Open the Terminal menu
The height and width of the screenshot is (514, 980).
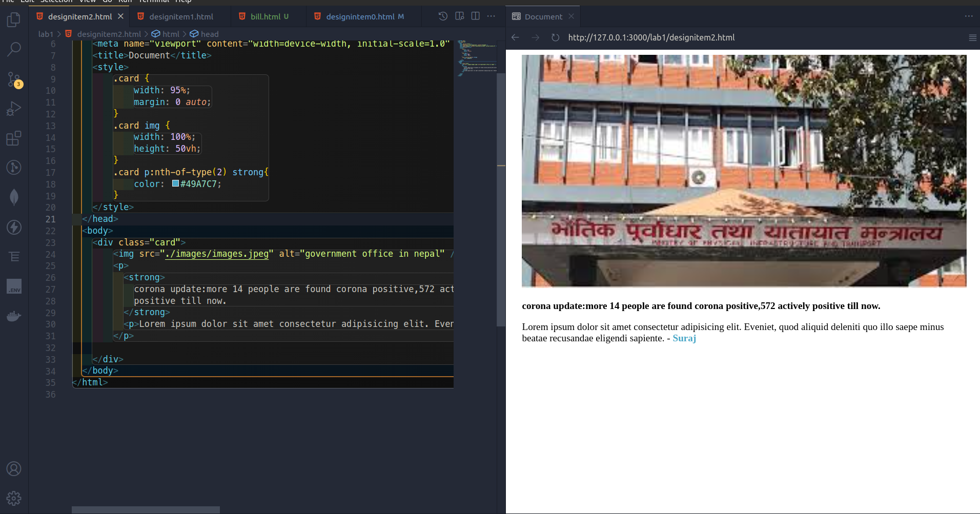[153, 2]
